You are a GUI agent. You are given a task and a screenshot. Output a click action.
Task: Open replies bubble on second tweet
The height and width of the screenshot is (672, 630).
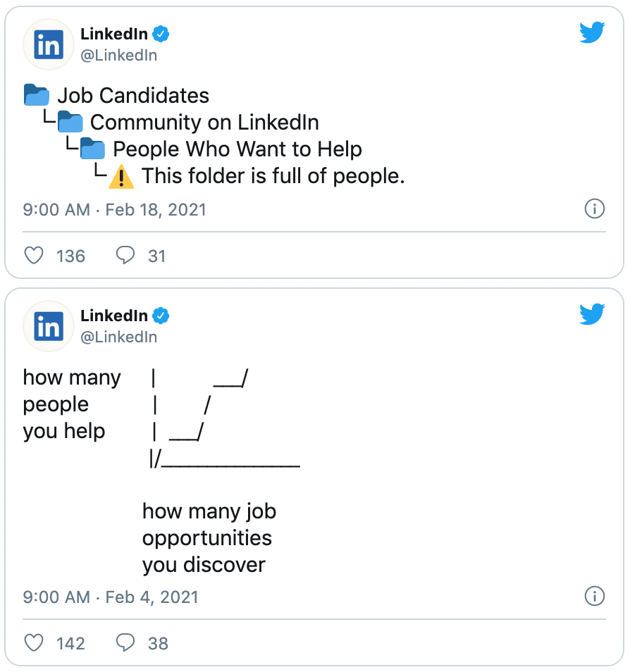point(125,643)
